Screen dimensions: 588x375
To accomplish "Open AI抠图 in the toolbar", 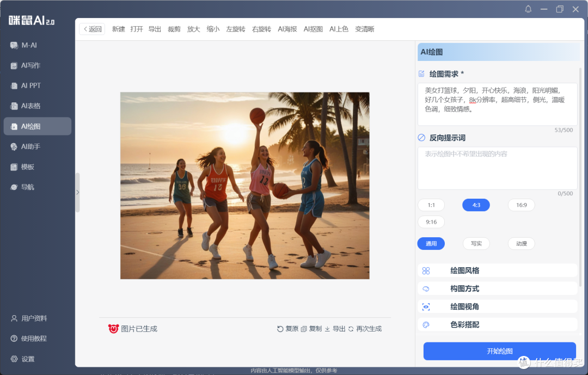I will (x=313, y=29).
